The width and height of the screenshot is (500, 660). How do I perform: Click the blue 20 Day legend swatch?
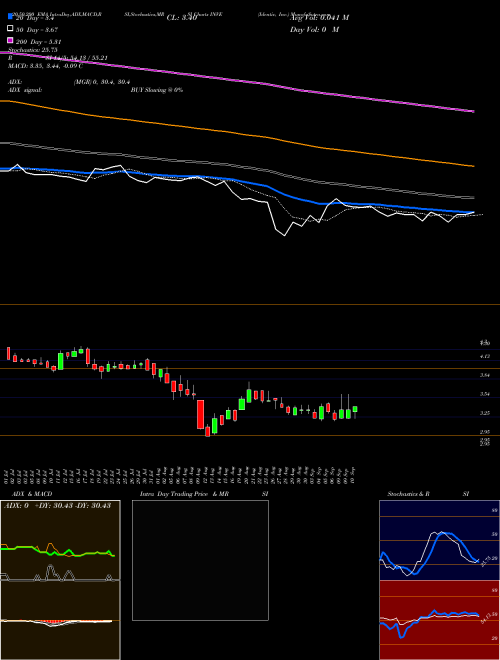11,16
